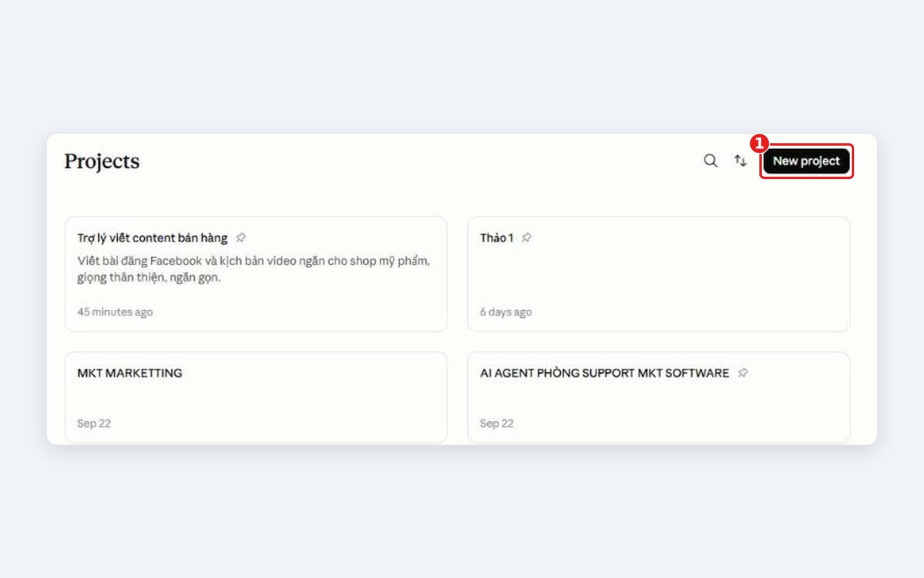Click Sep 22 date under MKT MARKETTING

pos(94,423)
